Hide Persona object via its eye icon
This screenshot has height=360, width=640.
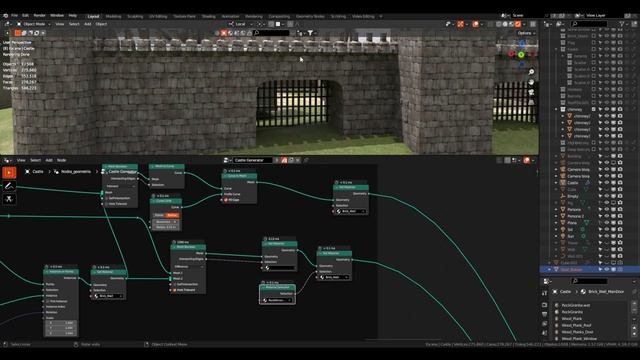[x=607, y=209]
